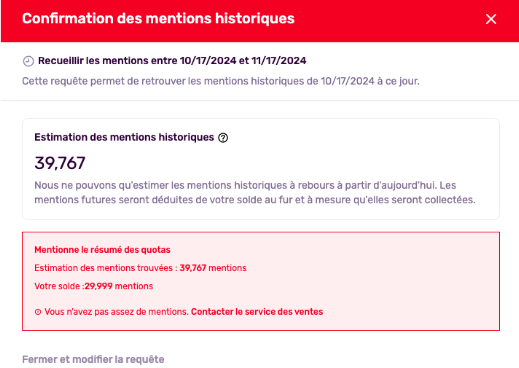Click the bold 29,999 balance value
Screen dimensions: 519x368
pos(98,286)
